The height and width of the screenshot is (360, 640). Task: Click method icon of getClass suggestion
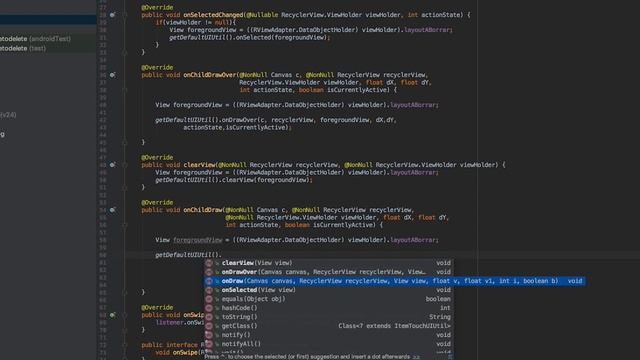pos(209,326)
